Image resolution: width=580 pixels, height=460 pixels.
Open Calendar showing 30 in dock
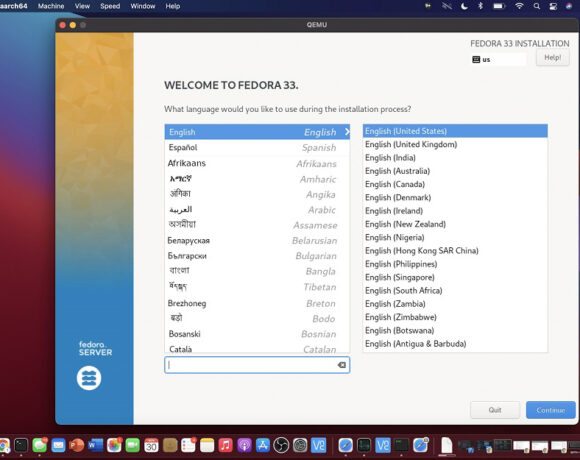151,445
